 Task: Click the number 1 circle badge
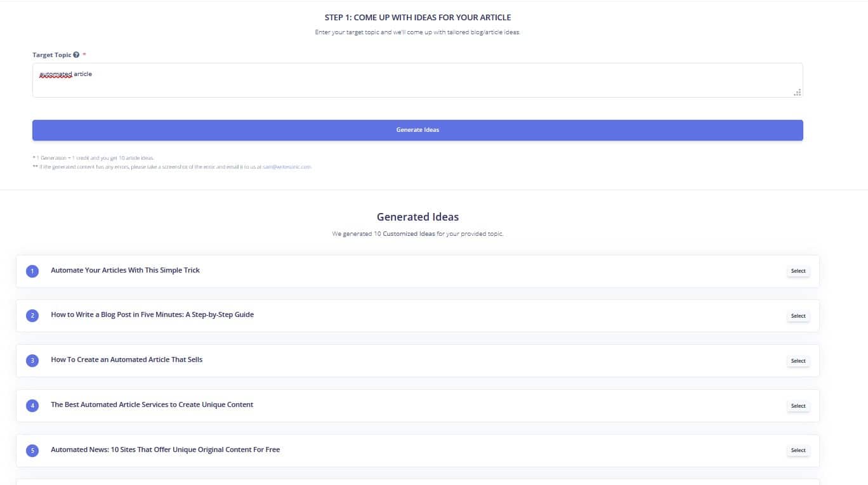tap(32, 271)
